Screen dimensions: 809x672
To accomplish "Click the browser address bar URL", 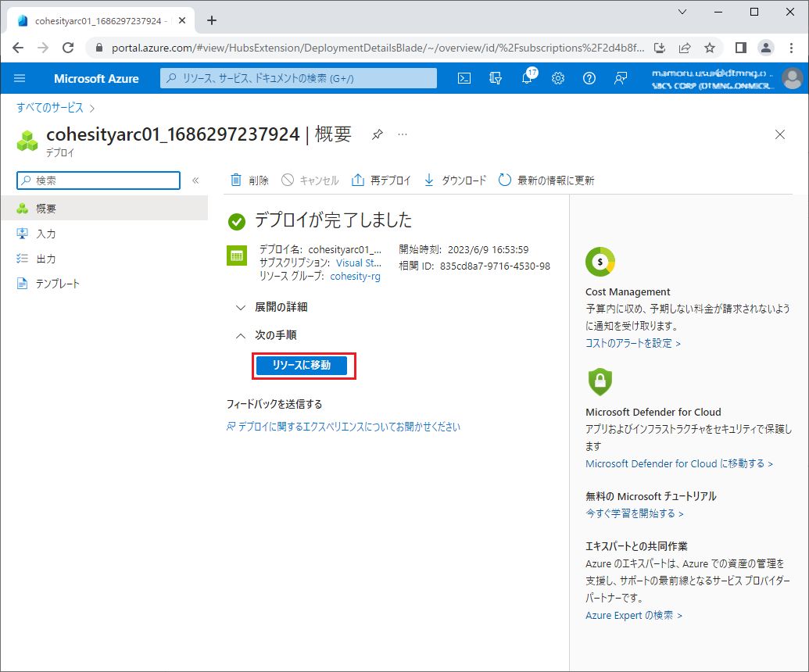I will coord(378,48).
